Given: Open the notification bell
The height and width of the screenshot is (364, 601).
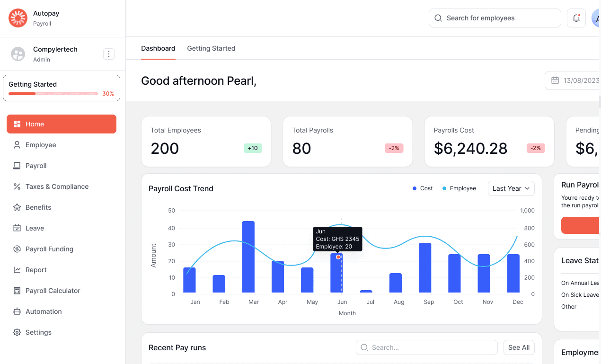Looking at the screenshot, I should pos(576,18).
